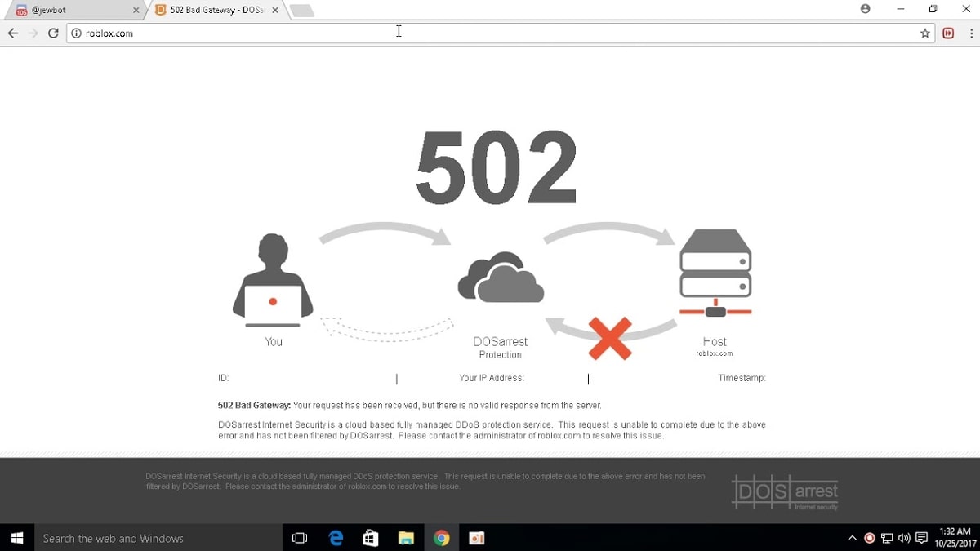Open the Action Center notifications icon

point(922,538)
